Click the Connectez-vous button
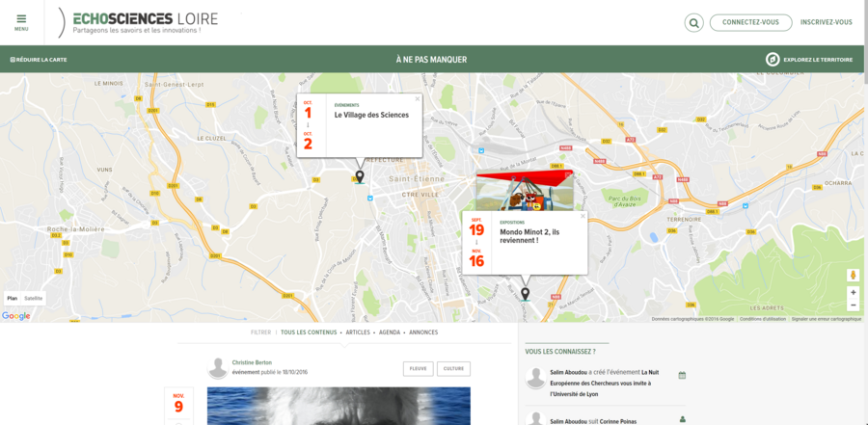Screen dimensions: 868x425 coord(750,23)
